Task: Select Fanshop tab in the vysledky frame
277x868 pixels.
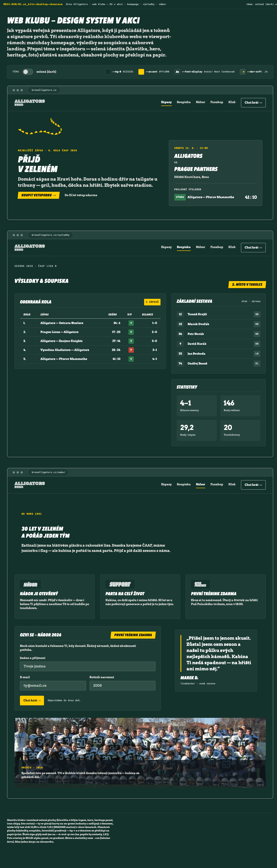Action: [217, 247]
